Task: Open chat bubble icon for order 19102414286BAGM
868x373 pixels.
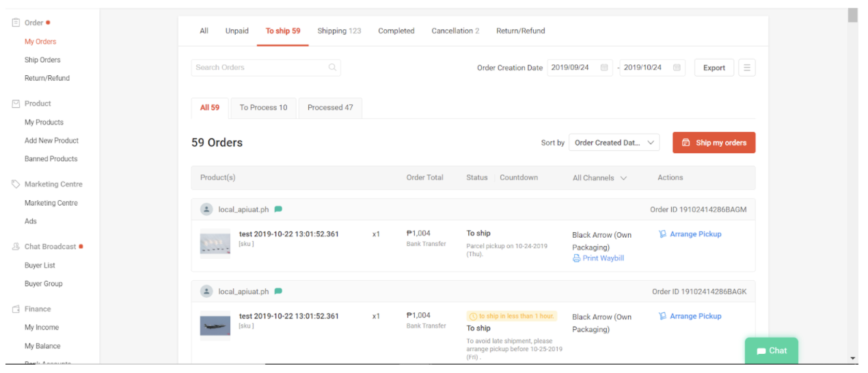Action: point(278,209)
